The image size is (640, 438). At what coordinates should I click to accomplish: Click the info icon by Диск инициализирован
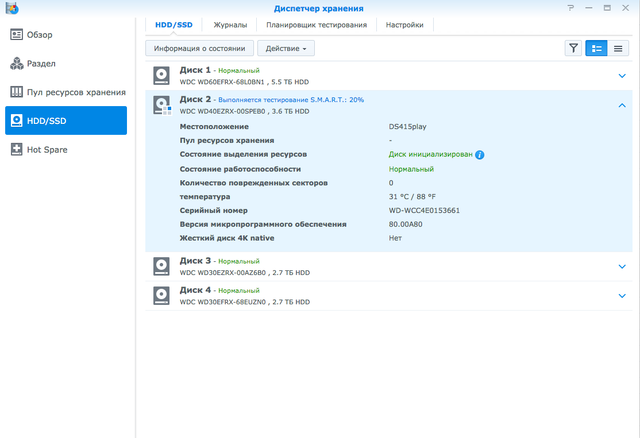coord(480,155)
